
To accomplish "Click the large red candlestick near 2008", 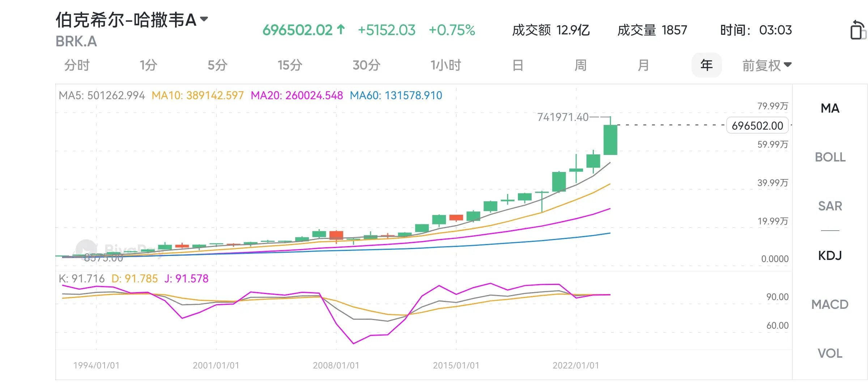I will click(336, 235).
